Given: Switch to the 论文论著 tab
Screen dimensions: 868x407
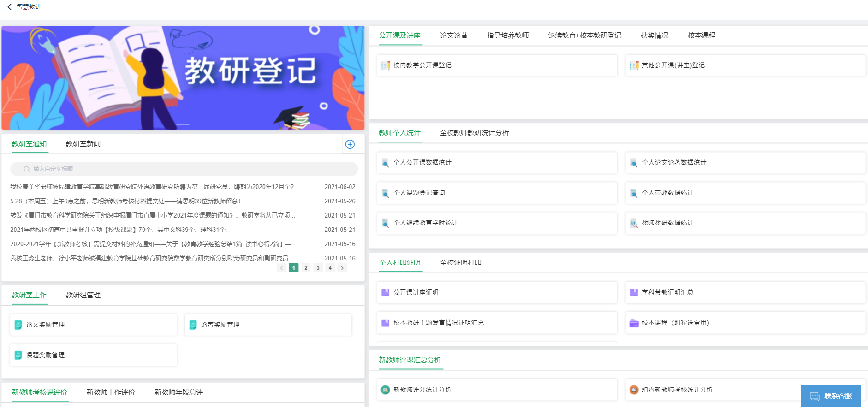Looking at the screenshot, I should pos(453,35).
